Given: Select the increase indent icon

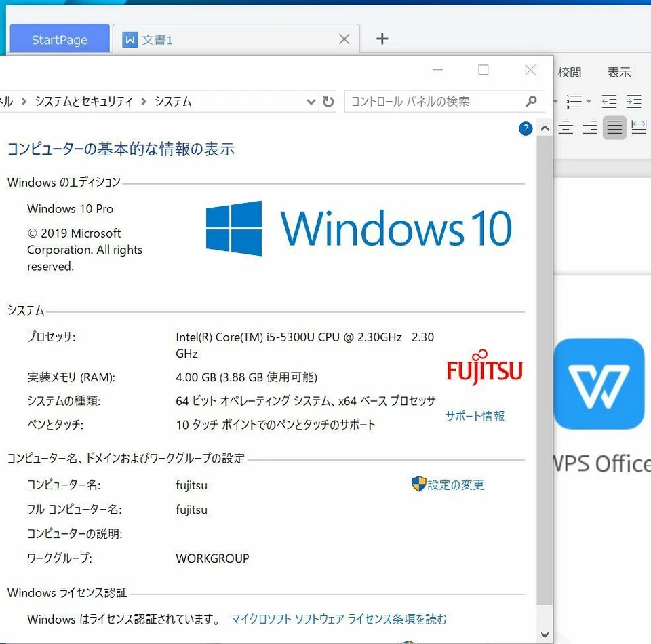Looking at the screenshot, I should coord(633,101).
